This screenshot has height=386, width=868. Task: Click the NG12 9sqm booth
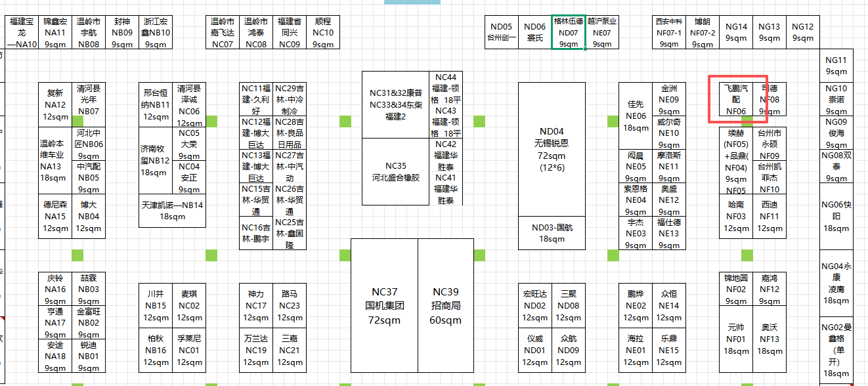click(802, 32)
